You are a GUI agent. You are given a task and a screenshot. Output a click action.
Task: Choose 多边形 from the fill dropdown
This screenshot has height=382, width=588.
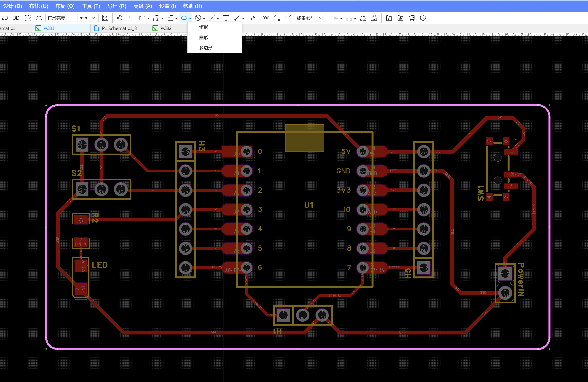pos(214,48)
